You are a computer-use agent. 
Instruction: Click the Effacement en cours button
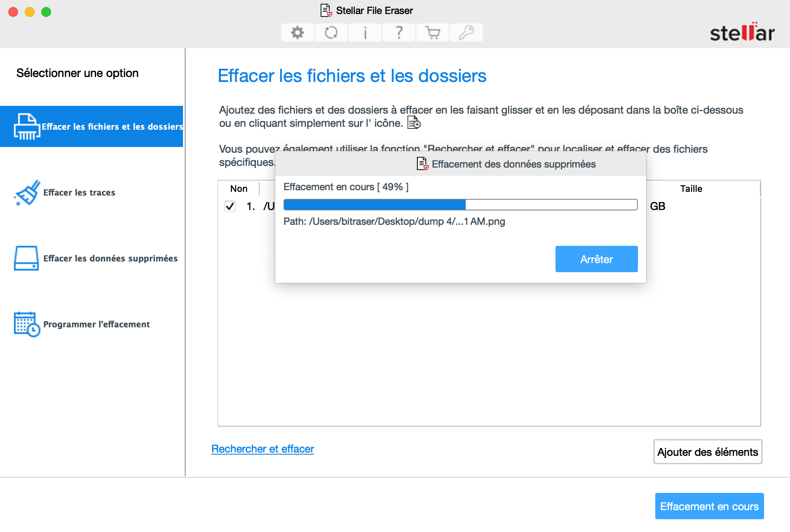(709, 506)
